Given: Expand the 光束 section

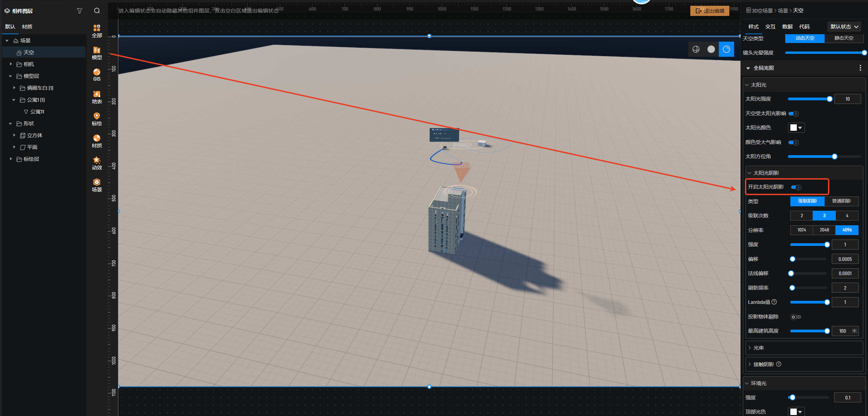Looking at the screenshot, I should (x=758, y=348).
